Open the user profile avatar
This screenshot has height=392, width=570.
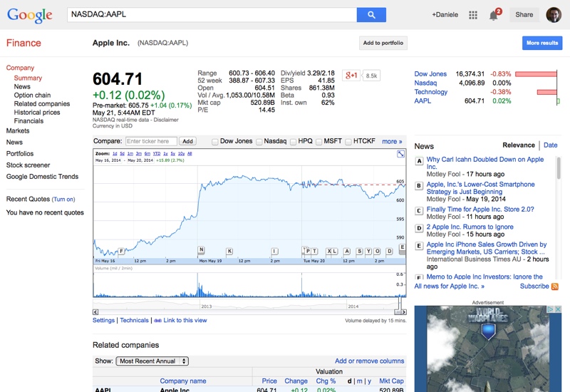coord(554,15)
